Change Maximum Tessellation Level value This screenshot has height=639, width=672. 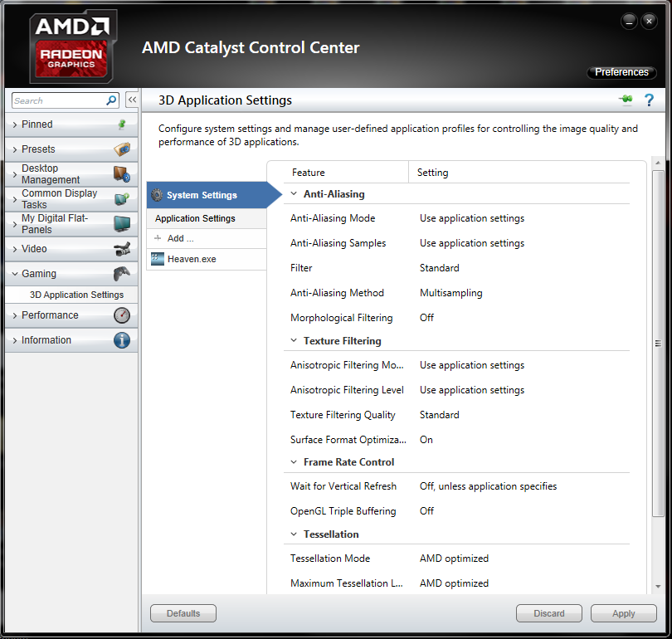[454, 583]
